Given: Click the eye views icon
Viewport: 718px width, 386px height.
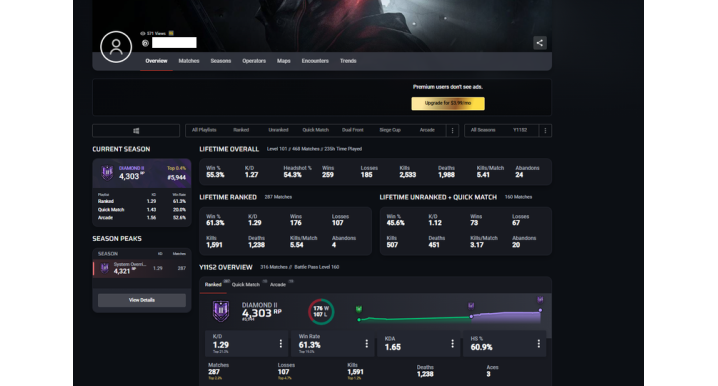Looking at the screenshot, I should click(x=142, y=33).
